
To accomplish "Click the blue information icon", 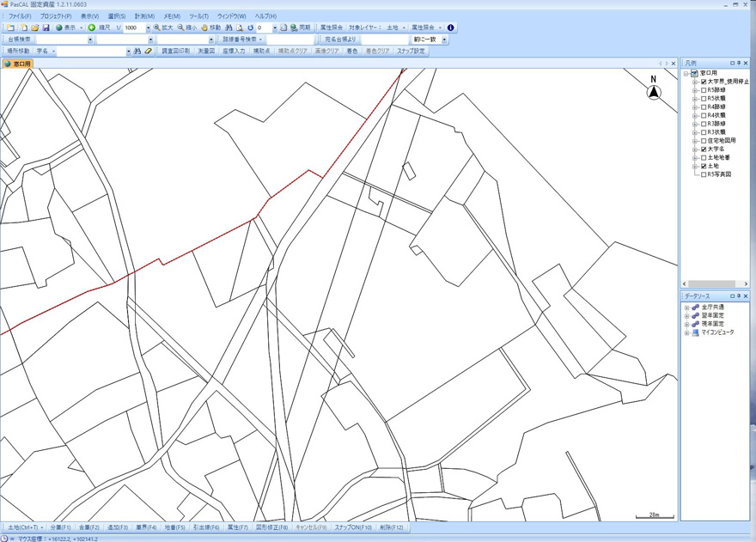I will tap(451, 28).
